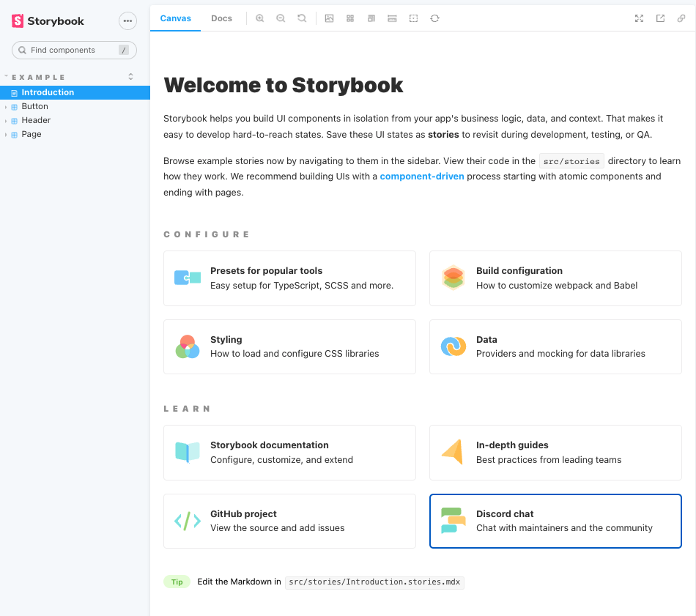Click the Page component grid icon

[x=14, y=135]
